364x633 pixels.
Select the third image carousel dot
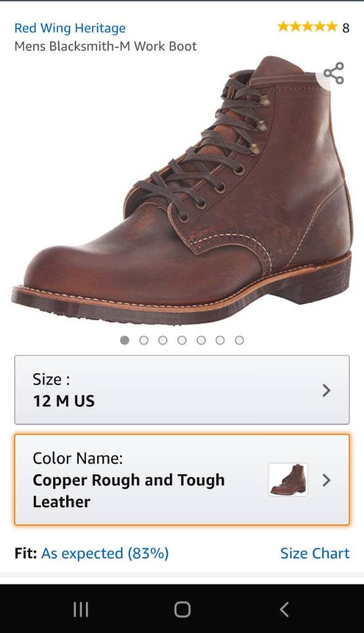(x=163, y=339)
